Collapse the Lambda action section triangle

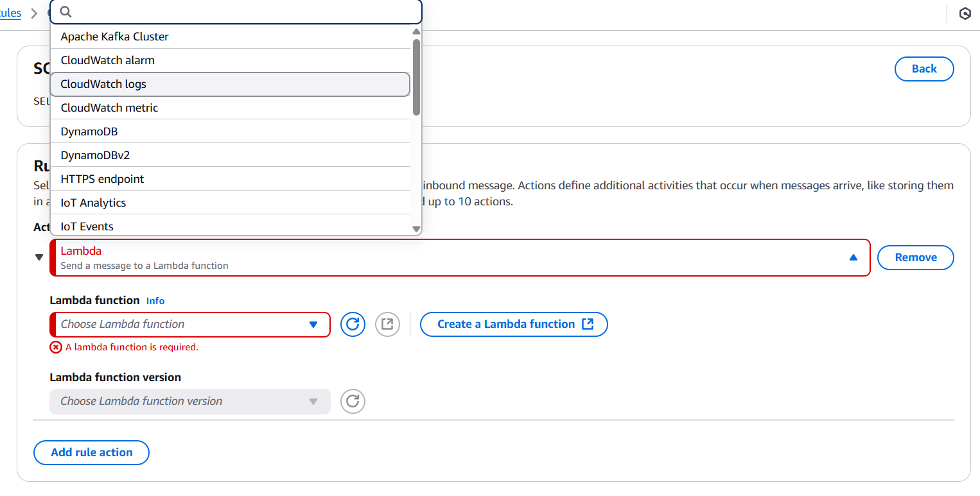coord(39,257)
